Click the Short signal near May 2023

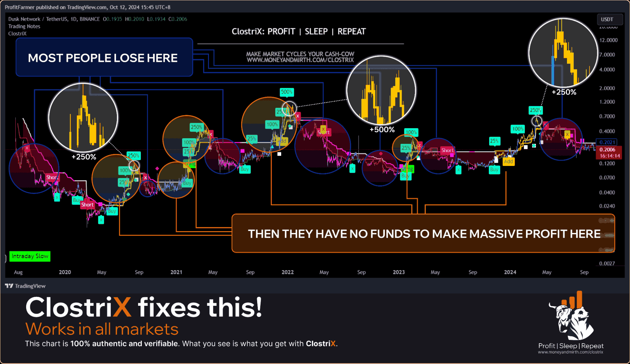tap(447, 150)
